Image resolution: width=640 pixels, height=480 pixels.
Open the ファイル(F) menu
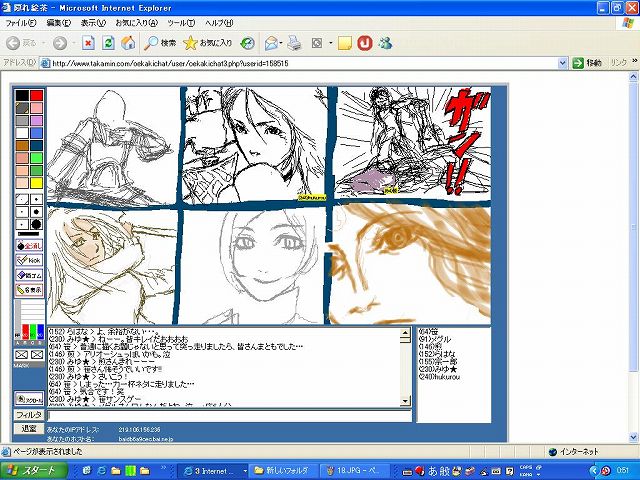point(21,23)
